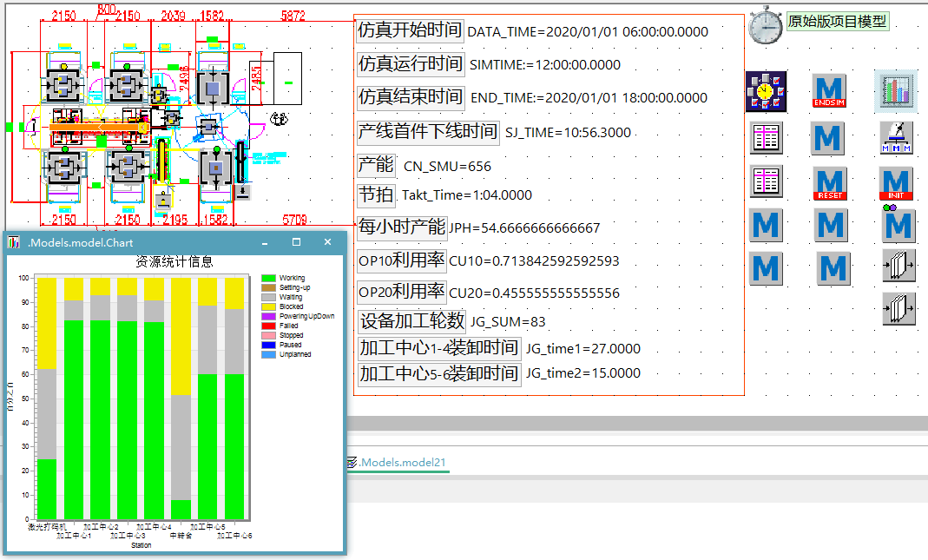
Task: Click the green Working legend swatch
Action: point(268,279)
